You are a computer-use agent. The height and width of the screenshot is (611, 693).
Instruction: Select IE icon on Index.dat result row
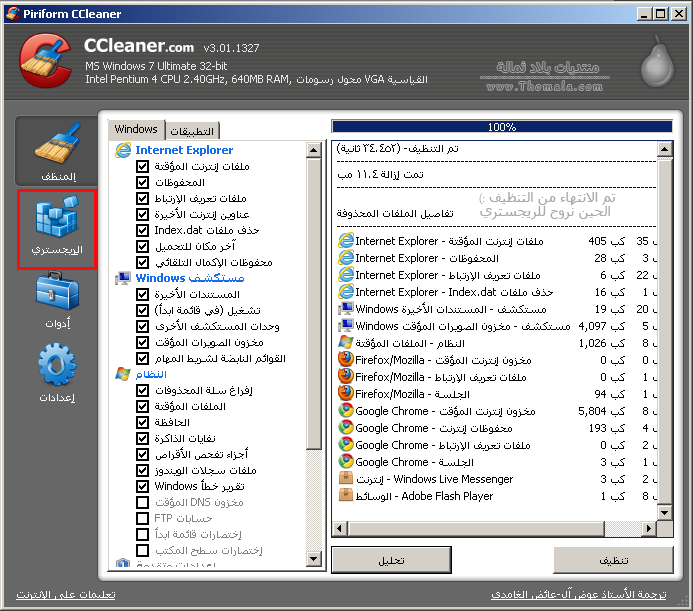(346, 292)
